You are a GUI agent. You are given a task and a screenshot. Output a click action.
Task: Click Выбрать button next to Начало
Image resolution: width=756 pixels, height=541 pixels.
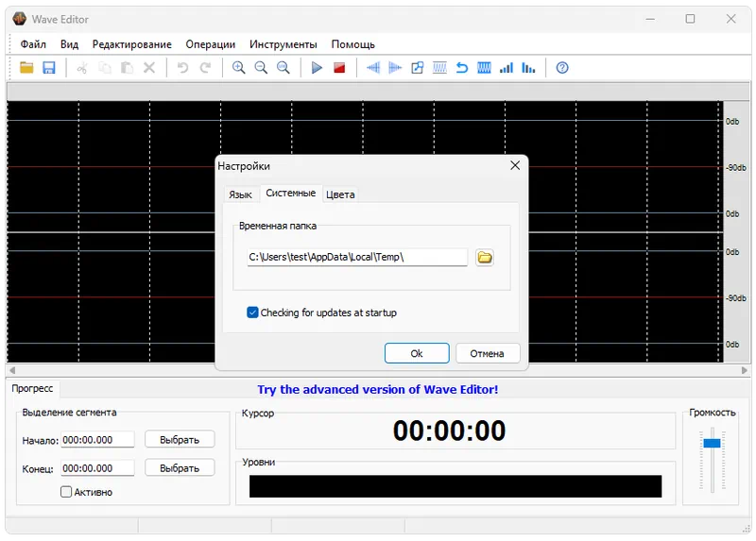click(x=180, y=439)
